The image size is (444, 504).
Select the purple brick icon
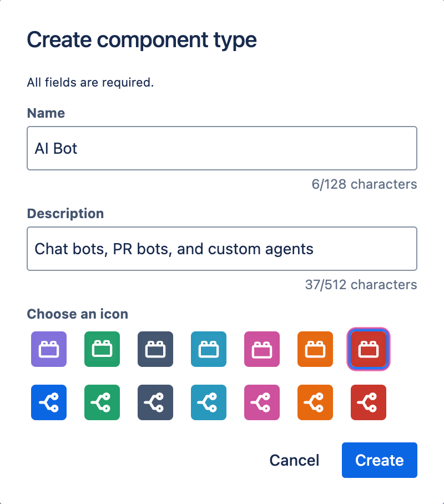point(48,349)
